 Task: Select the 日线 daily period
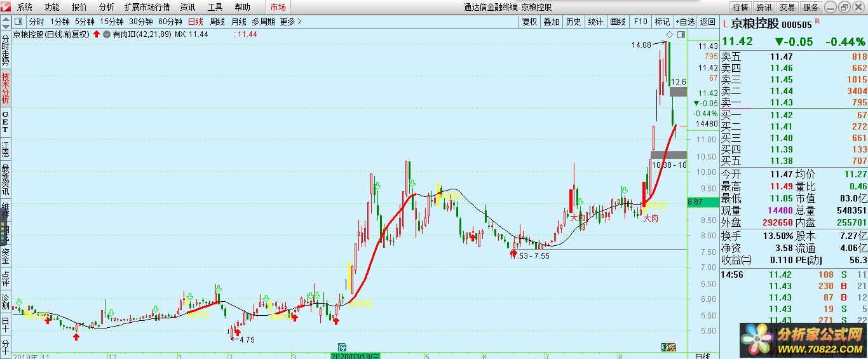point(196,22)
